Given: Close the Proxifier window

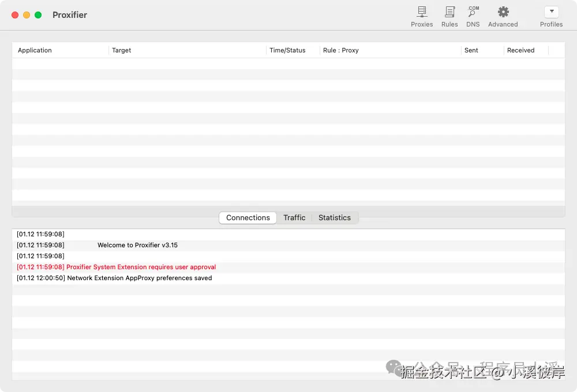Looking at the screenshot, I should [x=15, y=15].
